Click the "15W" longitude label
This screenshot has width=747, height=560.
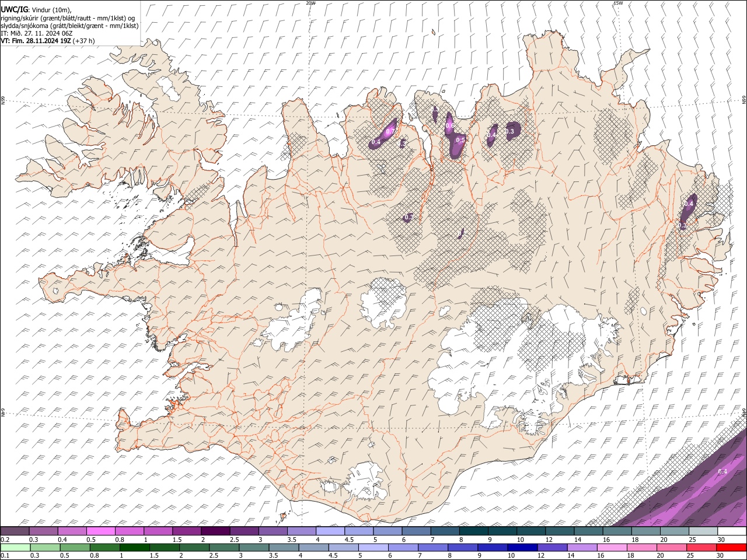click(x=617, y=3)
